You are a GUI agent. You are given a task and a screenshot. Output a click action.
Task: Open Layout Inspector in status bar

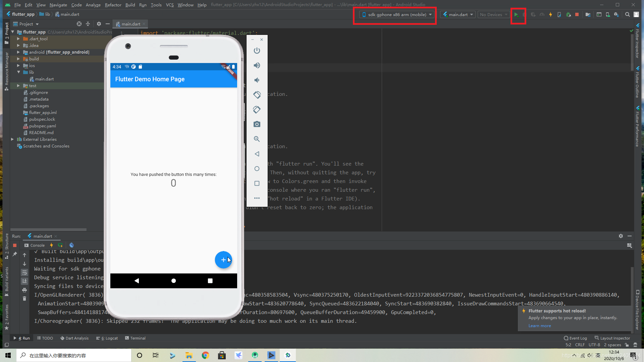[612, 338]
